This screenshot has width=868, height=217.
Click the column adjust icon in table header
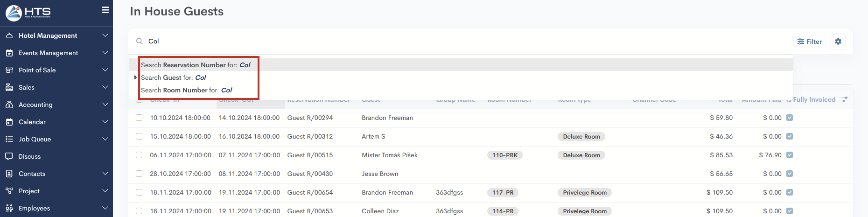[x=845, y=99]
